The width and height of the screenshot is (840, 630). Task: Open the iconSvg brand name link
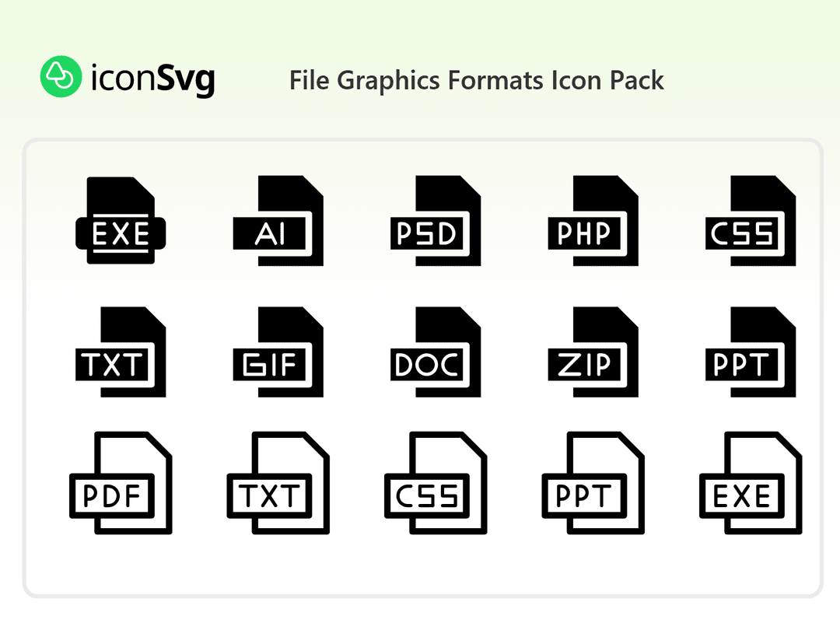pyautogui.click(x=153, y=79)
